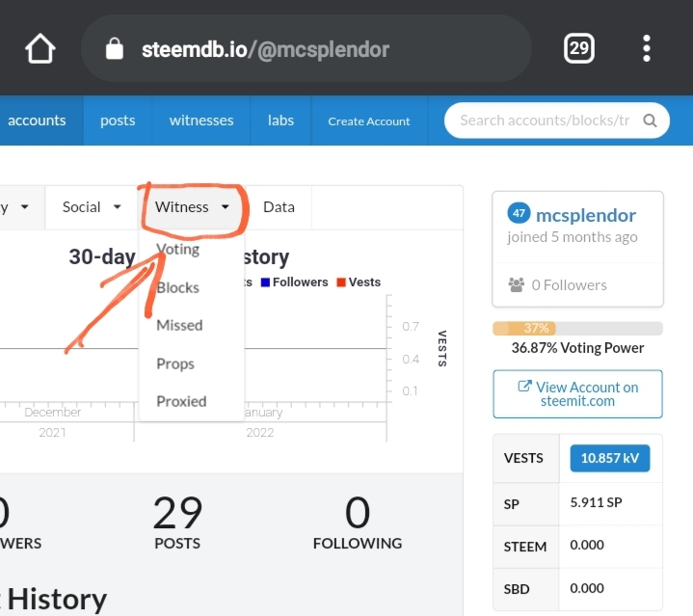
Task: Click View Account on steemit.com button
Action: point(577,393)
